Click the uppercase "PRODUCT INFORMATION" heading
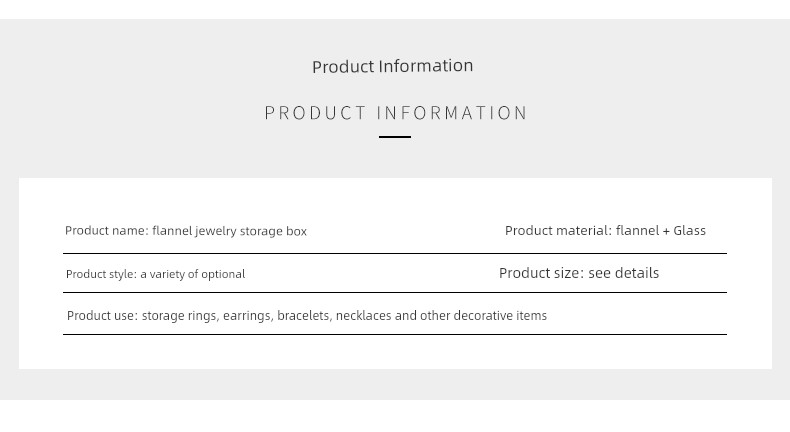Image resolution: width=790 pixels, height=432 pixels. tap(396, 112)
